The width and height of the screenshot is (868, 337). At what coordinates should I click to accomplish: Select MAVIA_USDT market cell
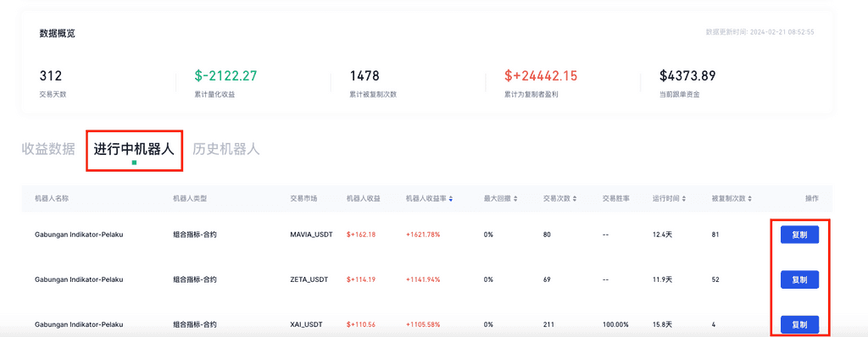(x=311, y=235)
